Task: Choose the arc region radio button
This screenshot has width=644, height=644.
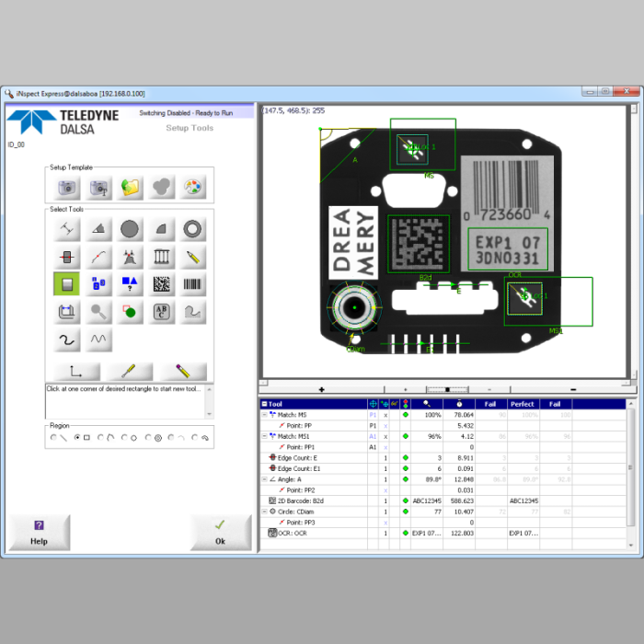Action: click(171, 437)
